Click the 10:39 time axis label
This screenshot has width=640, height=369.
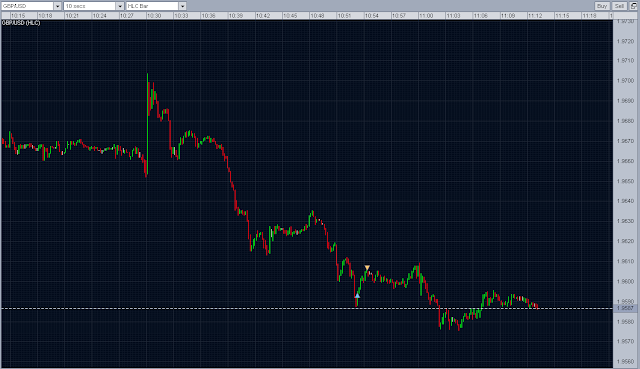click(x=236, y=16)
